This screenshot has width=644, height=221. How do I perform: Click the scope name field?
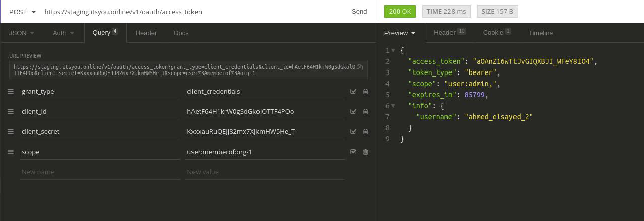coord(100,152)
